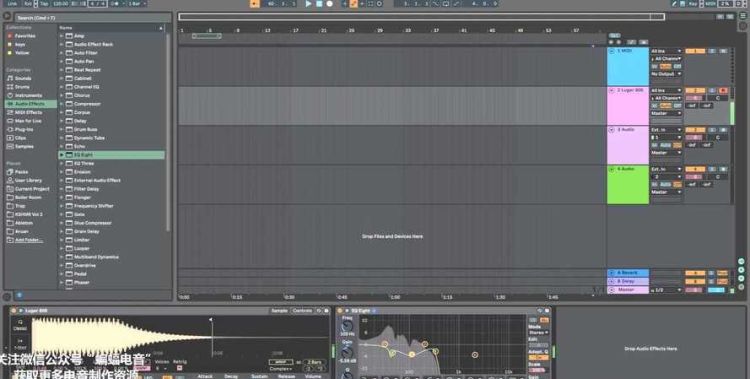
Task: Open the Clips category
Action: pos(21,138)
